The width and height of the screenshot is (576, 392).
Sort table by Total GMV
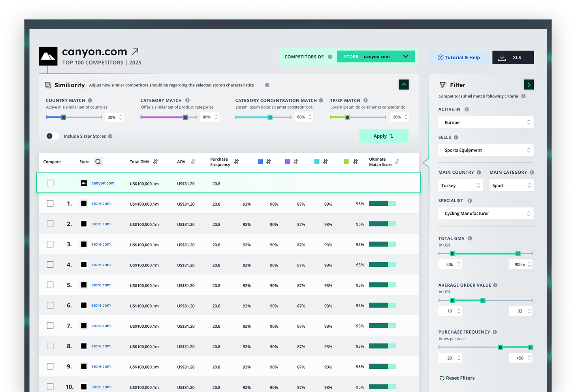(x=155, y=161)
